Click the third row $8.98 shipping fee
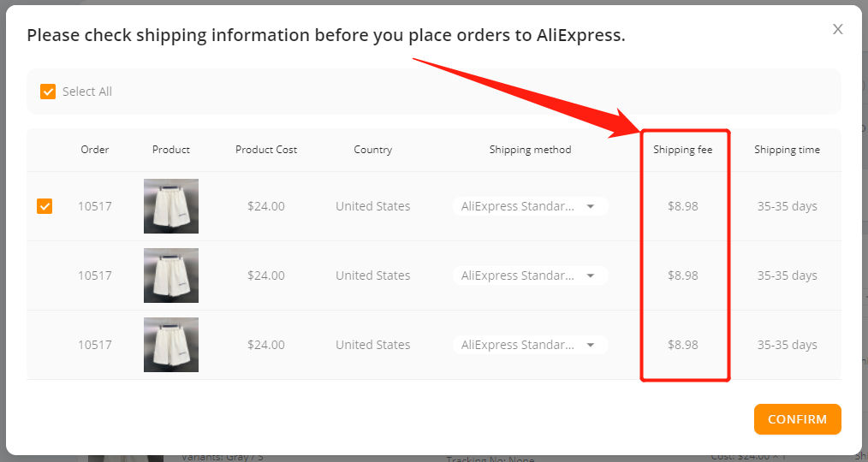 (682, 345)
